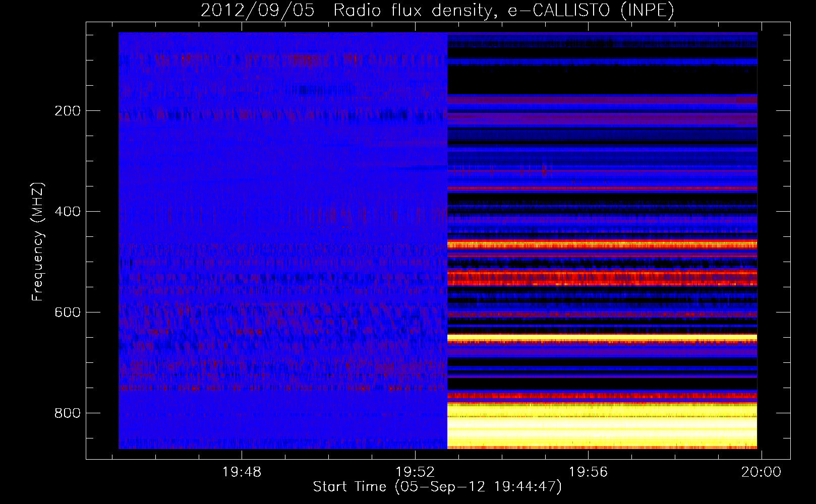
Task: Click the 20:00 time tick label
Action: [761, 472]
